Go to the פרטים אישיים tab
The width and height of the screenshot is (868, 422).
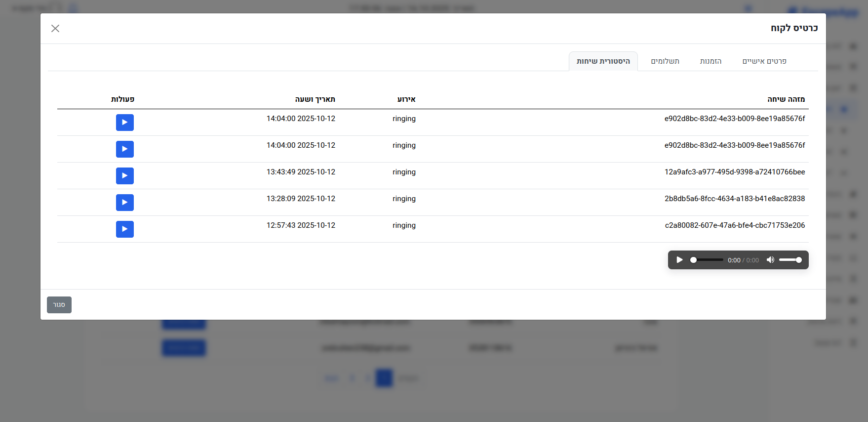[x=764, y=61]
